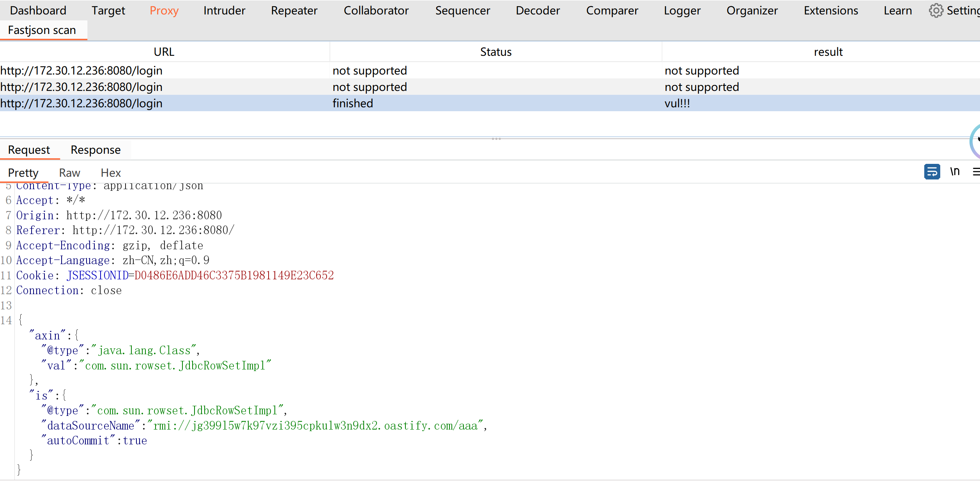Image resolution: width=980 pixels, height=483 pixels.
Task: Open the Learn tab
Action: 898,11
